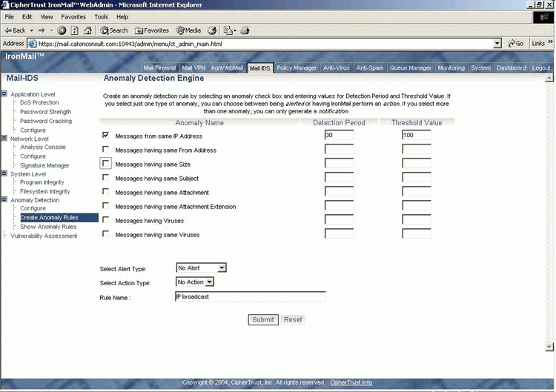The width and height of the screenshot is (556, 392).
Task: Collapse the Anomaly Detection tree node
Action: (4, 199)
